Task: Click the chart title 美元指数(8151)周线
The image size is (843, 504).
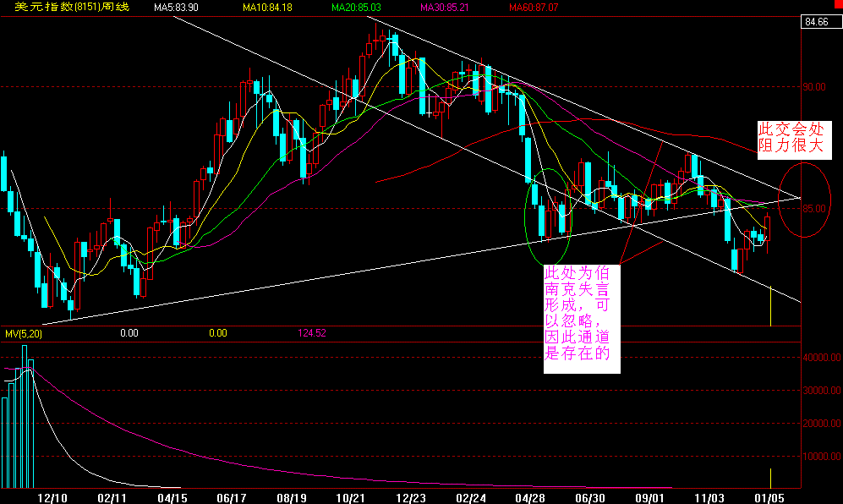Action: pyautogui.click(x=72, y=7)
